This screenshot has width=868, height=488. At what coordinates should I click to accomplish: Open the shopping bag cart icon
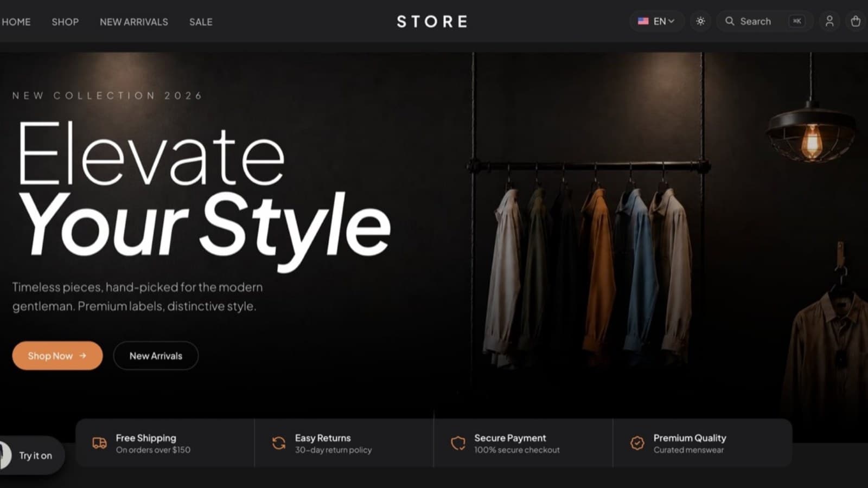point(856,21)
